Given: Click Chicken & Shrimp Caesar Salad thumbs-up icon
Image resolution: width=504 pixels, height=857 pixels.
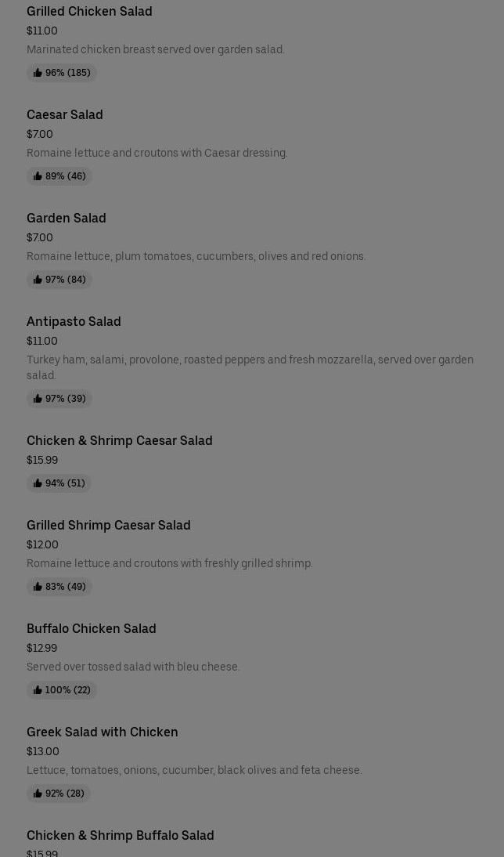Looking at the screenshot, I should click(x=38, y=483).
